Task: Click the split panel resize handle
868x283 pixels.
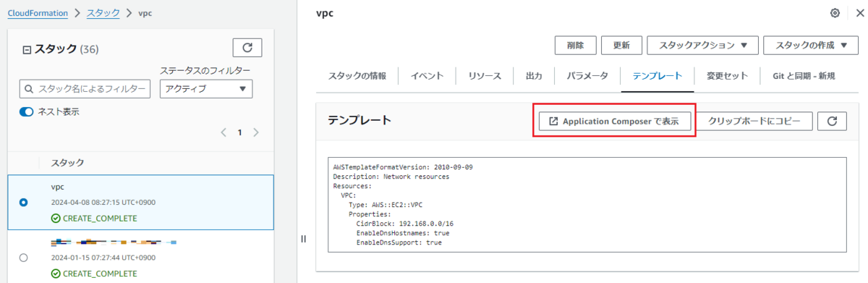Action: [x=304, y=239]
